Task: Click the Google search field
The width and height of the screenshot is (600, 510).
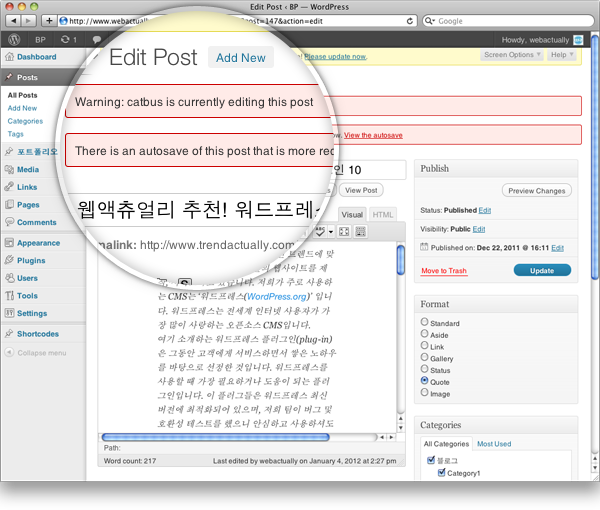Action: click(509, 21)
